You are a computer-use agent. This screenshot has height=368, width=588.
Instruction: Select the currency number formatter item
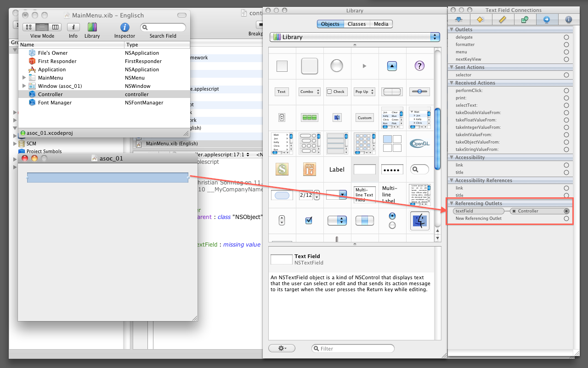(x=282, y=169)
